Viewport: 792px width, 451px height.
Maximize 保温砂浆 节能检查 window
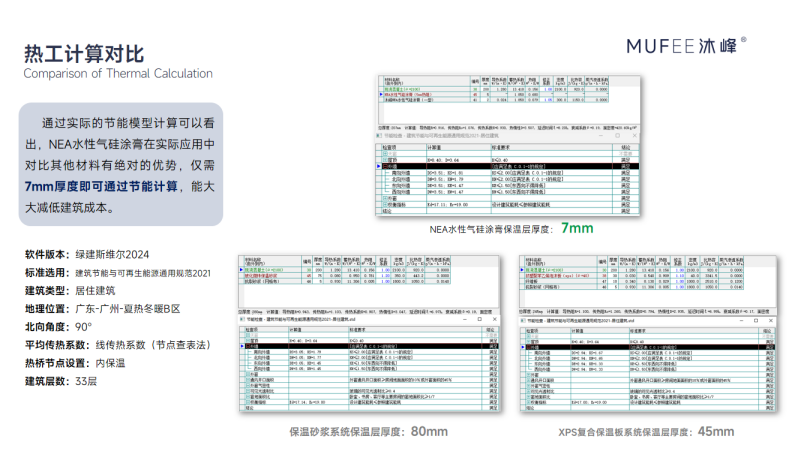[480, 319]
